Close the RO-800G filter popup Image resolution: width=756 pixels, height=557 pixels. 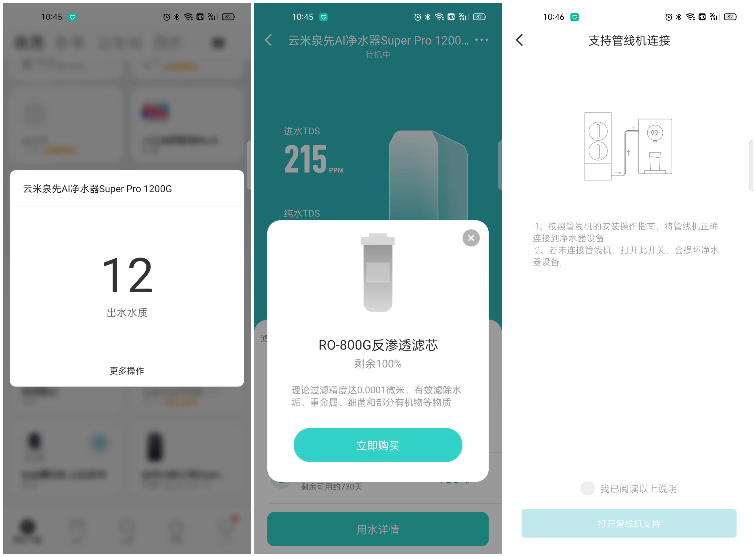(471, 238)
